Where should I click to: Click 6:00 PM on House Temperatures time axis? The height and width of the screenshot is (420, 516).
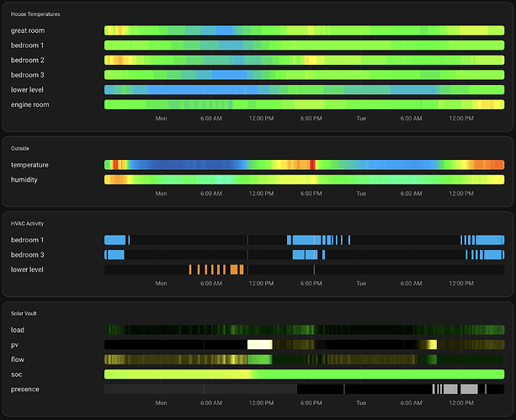pos(311,119)
